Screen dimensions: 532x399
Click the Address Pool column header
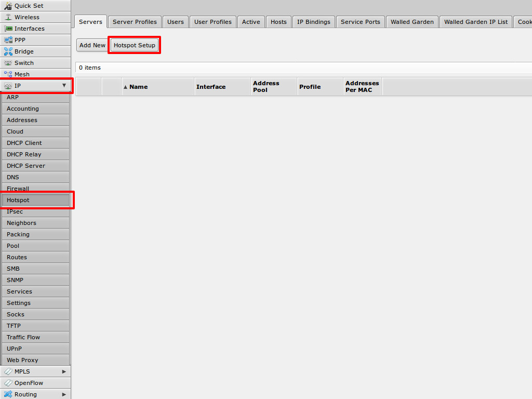tap(266, 87)
